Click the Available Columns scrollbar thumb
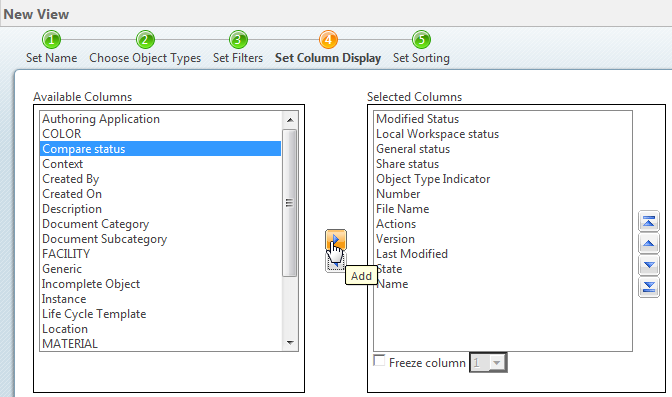Viewport: 672px width, 397px height. (x=290, y=203)
